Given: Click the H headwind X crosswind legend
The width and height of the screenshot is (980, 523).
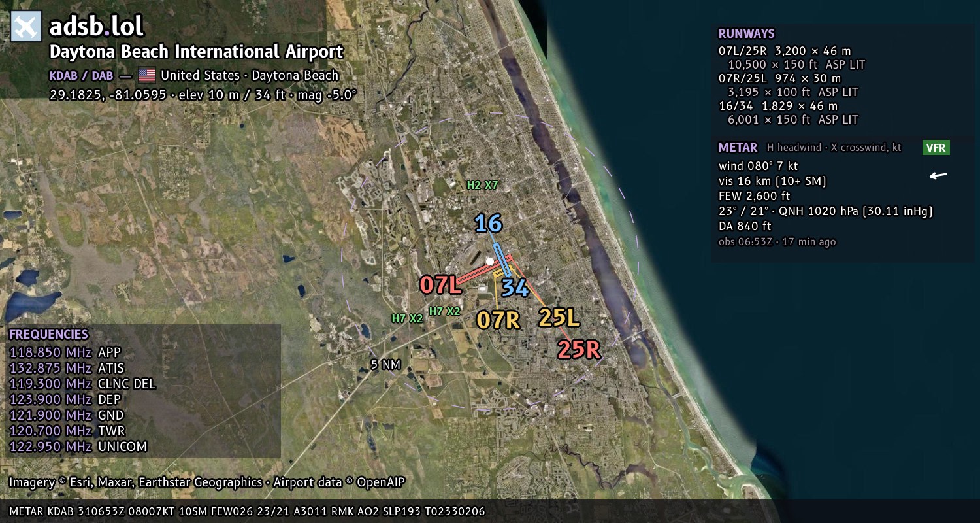Looking at the screenshot, I should coord(834,148).
